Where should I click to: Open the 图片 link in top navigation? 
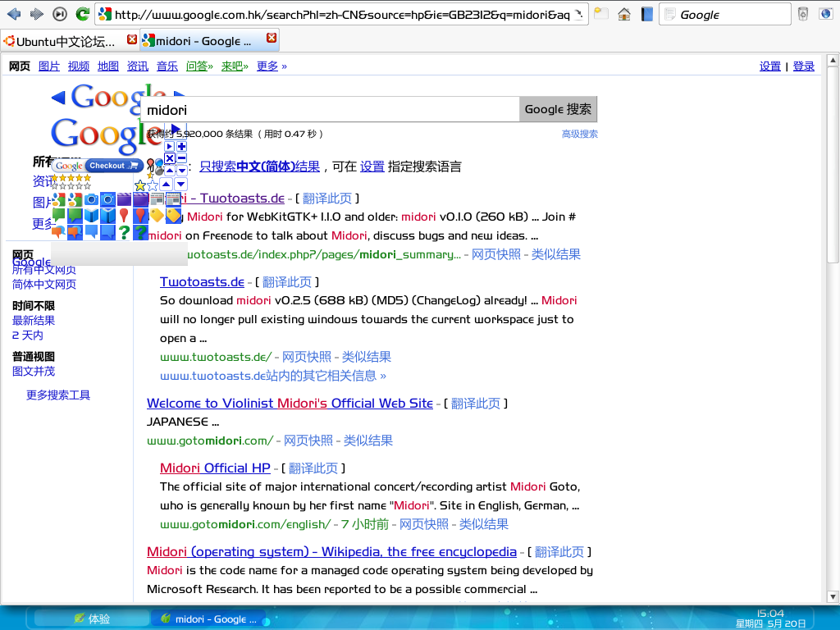tap(48, 66)
